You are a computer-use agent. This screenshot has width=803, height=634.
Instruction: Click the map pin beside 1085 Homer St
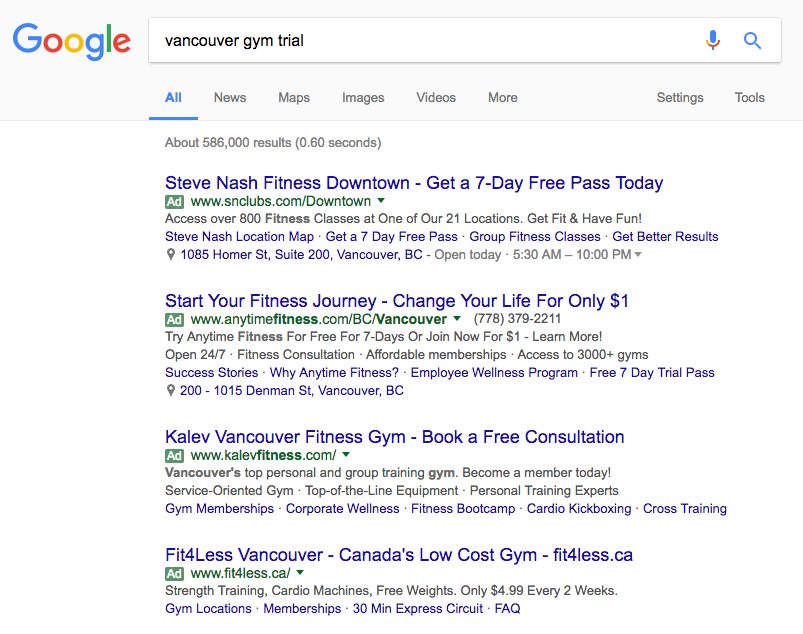[x=171, y=255]
